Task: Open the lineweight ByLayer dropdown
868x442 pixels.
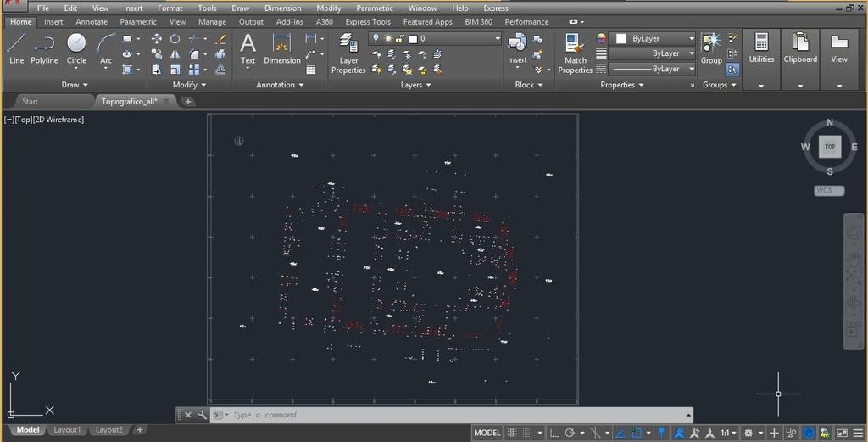Action: pos(652,53)
